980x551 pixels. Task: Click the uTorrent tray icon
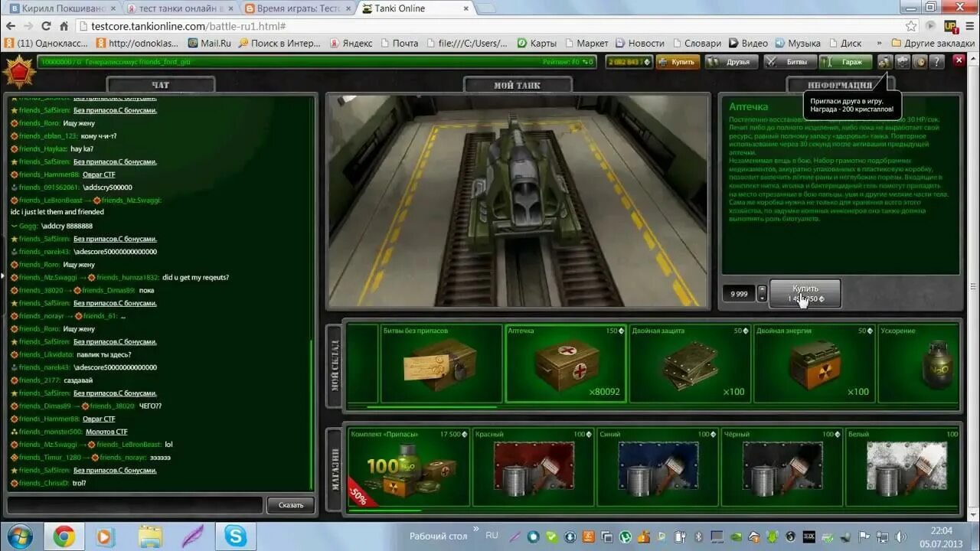point(625,536)
